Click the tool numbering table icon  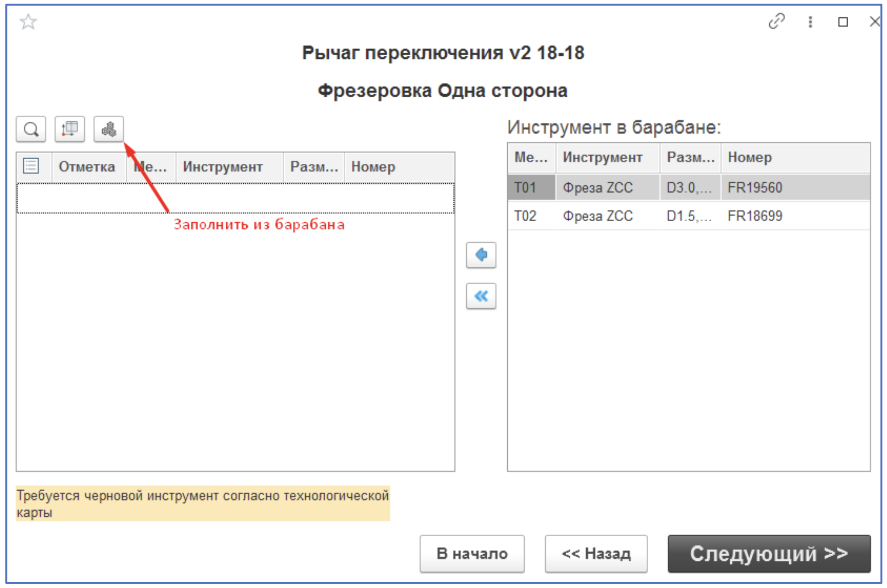[x=70, y=130]
